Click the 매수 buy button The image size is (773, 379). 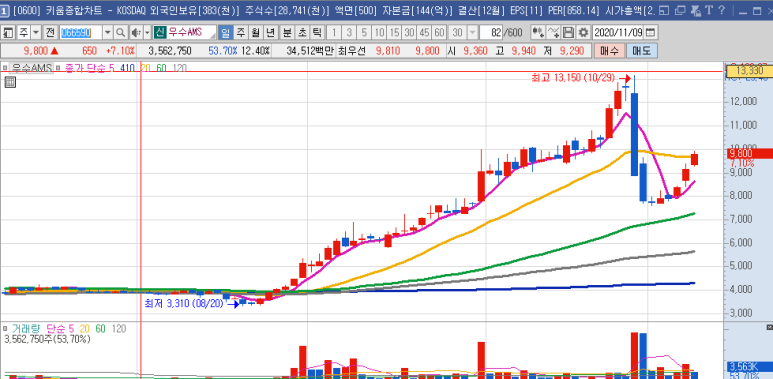pos(609,50)
